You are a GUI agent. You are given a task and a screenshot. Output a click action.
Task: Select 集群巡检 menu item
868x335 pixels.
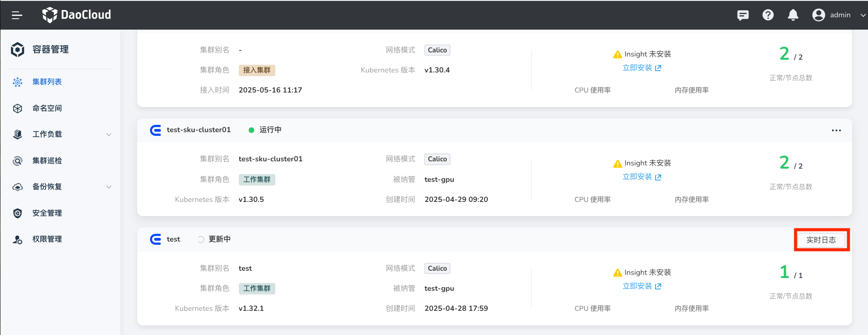(x=47, y=160)
